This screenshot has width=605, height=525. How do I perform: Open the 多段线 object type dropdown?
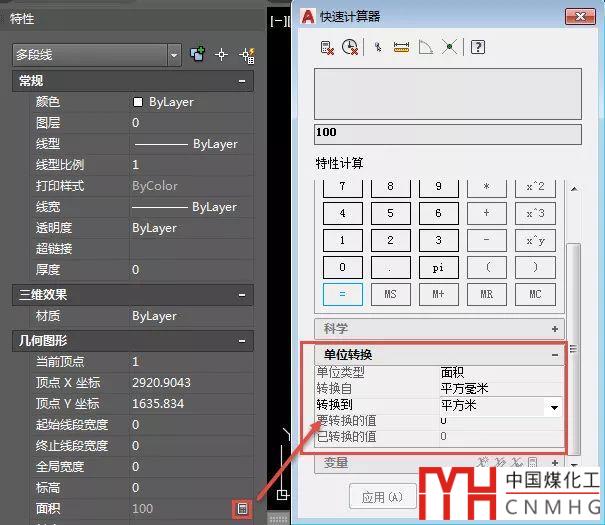pyautogui.click(x=174, y=54)
